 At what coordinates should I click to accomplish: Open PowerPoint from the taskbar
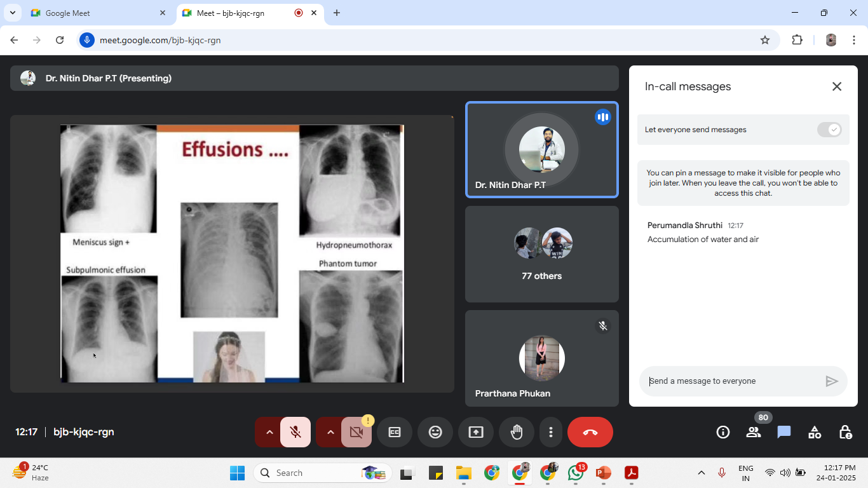pos(603,473)
